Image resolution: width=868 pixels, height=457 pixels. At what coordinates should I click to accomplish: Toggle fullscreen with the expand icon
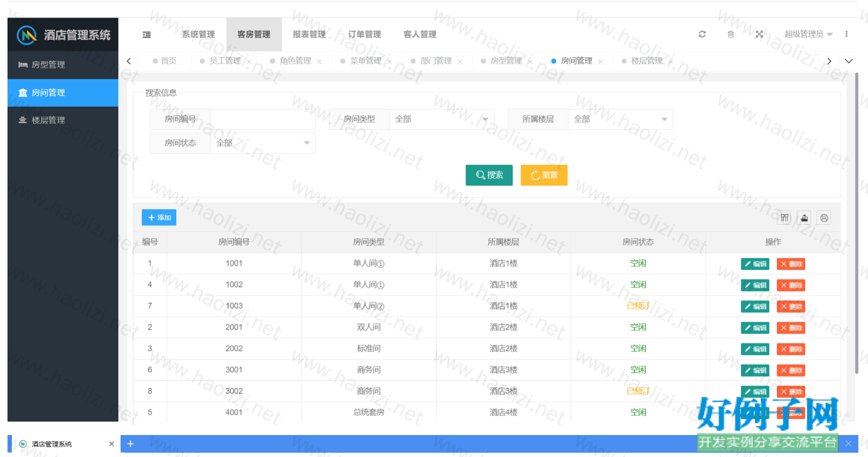[x=759, y=34]
